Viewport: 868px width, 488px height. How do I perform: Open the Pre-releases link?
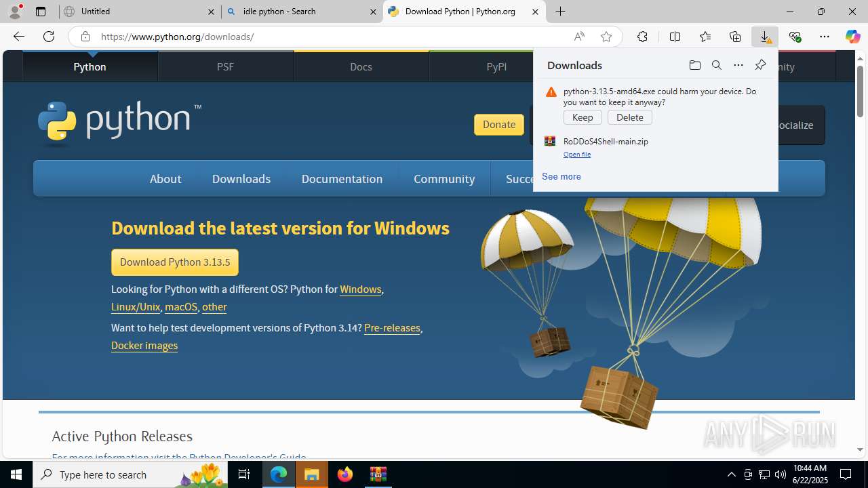tap(392, 328)
